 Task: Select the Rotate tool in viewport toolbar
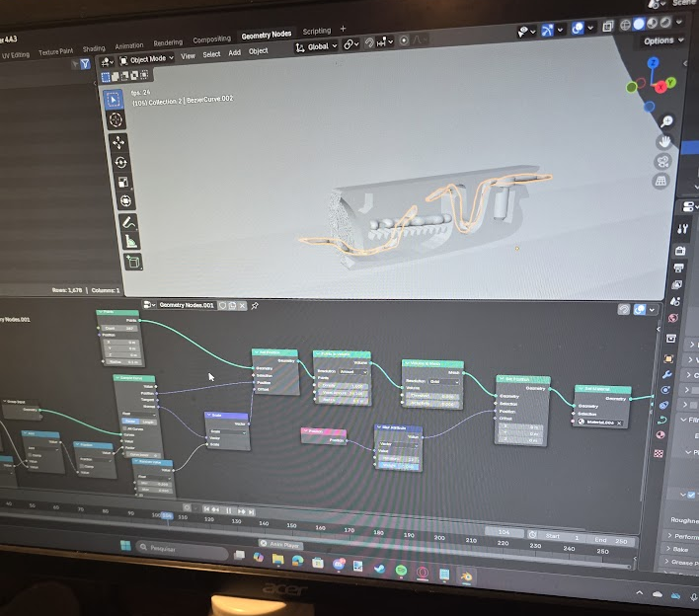(x=119, y=162)
